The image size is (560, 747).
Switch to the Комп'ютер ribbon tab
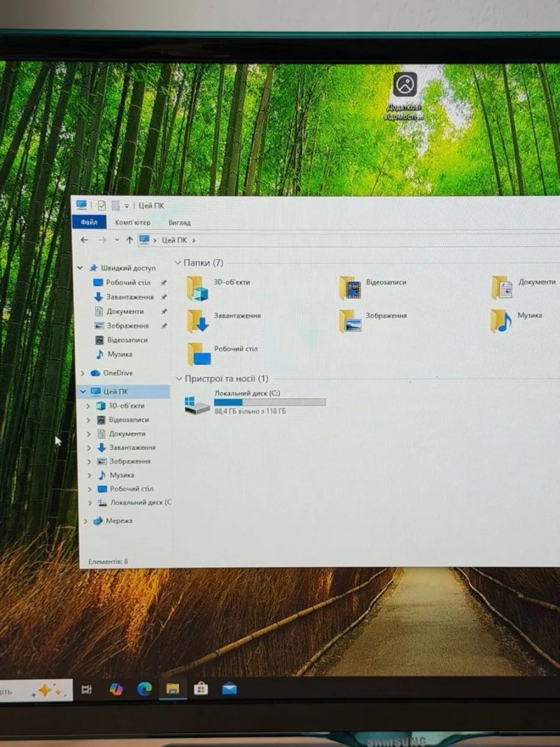click(133, 223)
